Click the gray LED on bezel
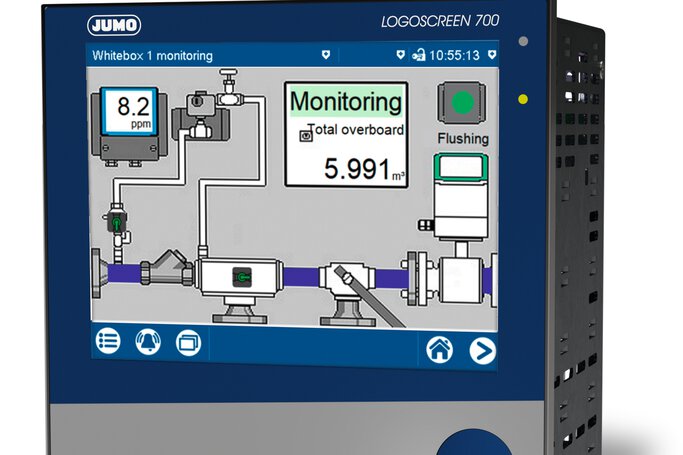 pyautogui.click(x=523, y=41)
